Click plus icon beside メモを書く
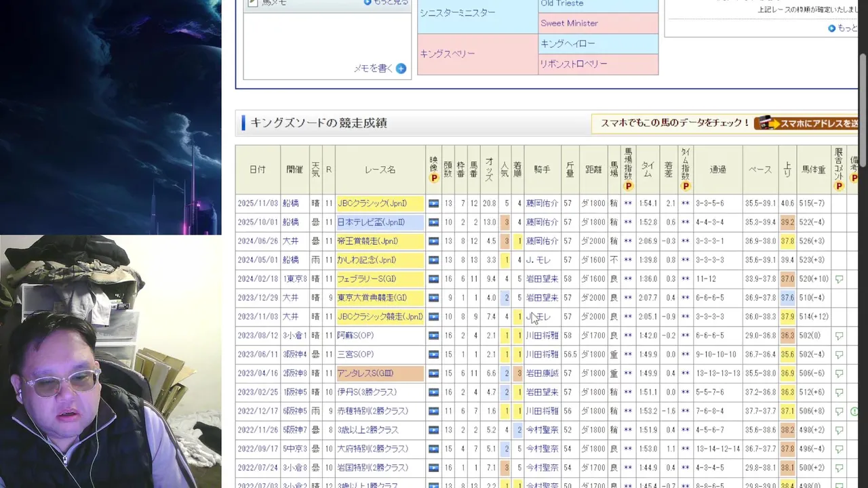 click(401, 68)
